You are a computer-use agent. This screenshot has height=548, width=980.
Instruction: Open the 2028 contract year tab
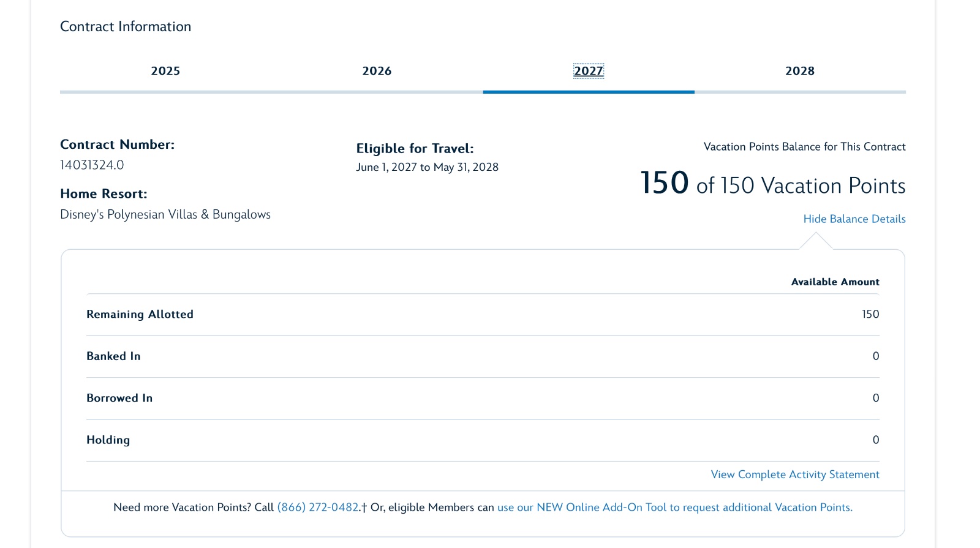800,71
